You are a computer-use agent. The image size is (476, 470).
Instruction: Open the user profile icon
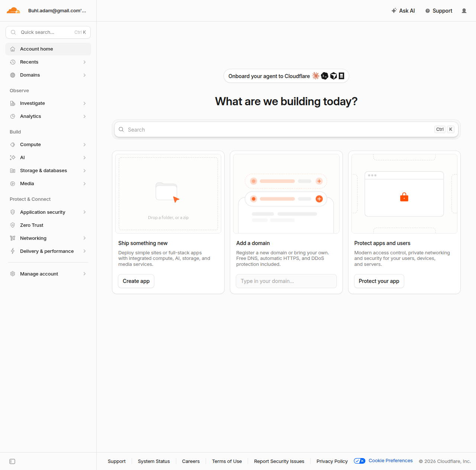point(464,11)
